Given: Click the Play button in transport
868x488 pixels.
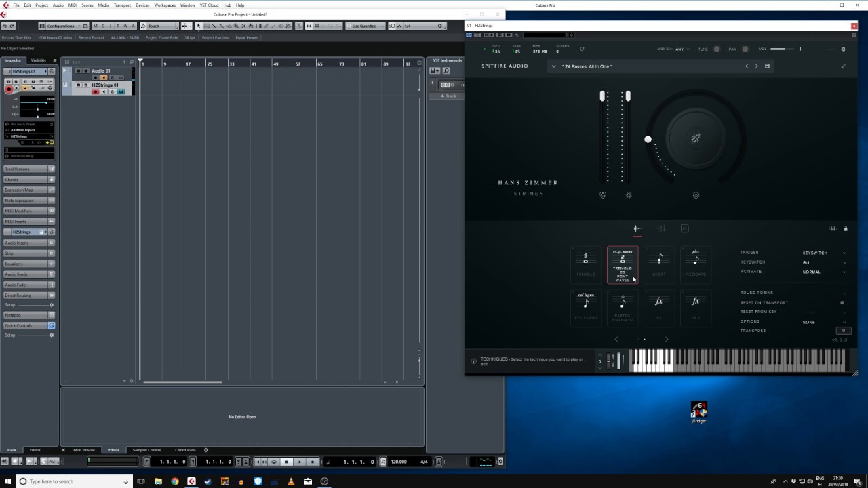Looking at the screenshot, I should 300,462.
